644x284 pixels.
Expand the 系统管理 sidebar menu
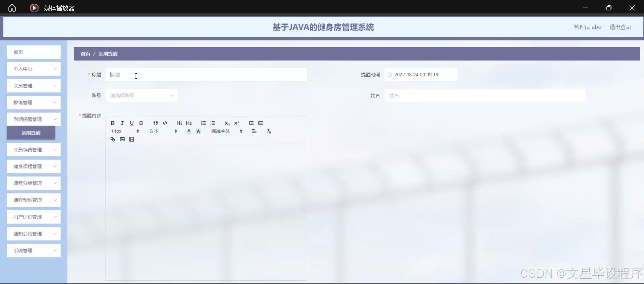34,251
